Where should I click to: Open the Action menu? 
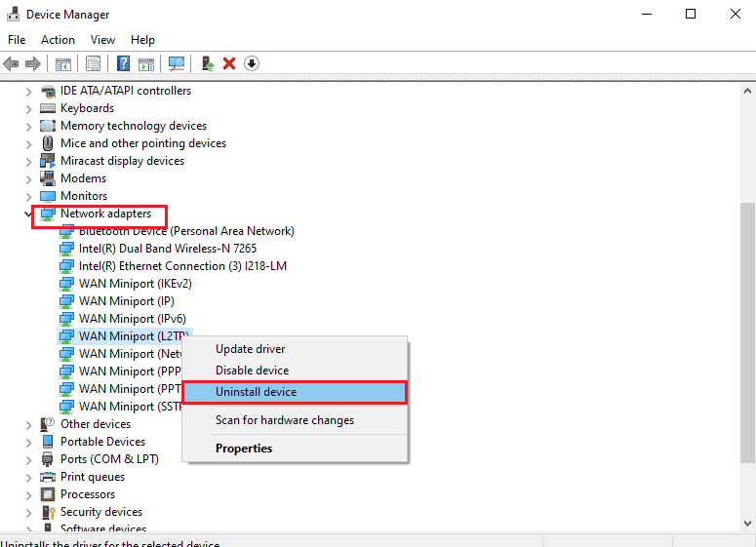coord(58,40)
